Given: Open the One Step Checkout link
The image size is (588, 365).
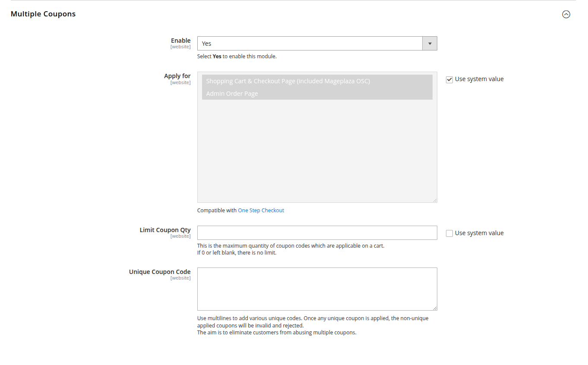Looking at the screenshot, I should 261,211.
